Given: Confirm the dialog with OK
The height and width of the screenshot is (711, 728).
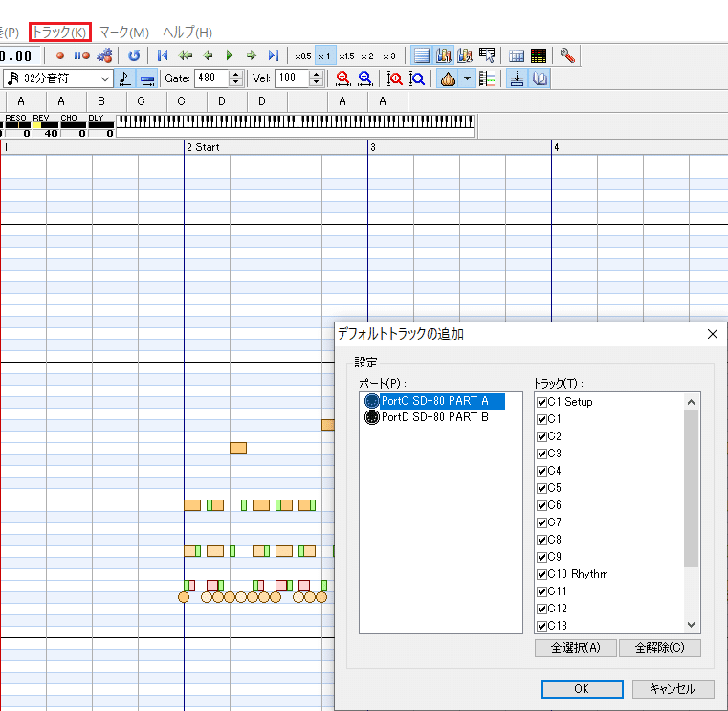Looking at the screenshot, I should click(583, 689).
